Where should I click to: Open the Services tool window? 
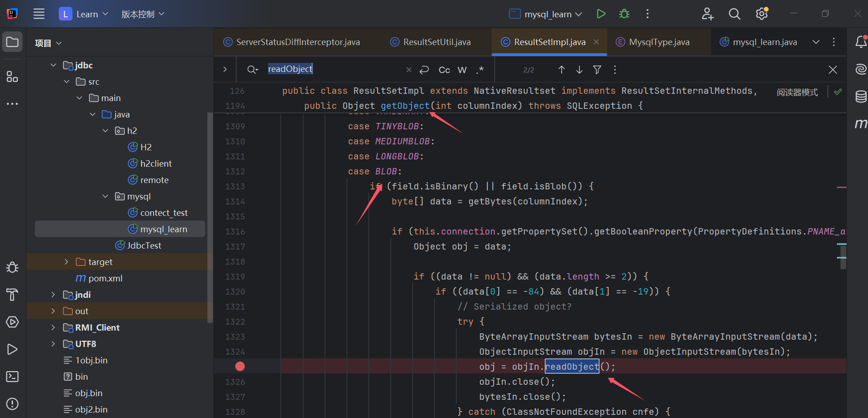12,322
